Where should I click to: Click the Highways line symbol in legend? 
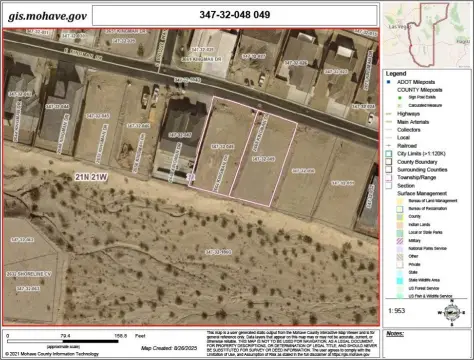[388, 114]
